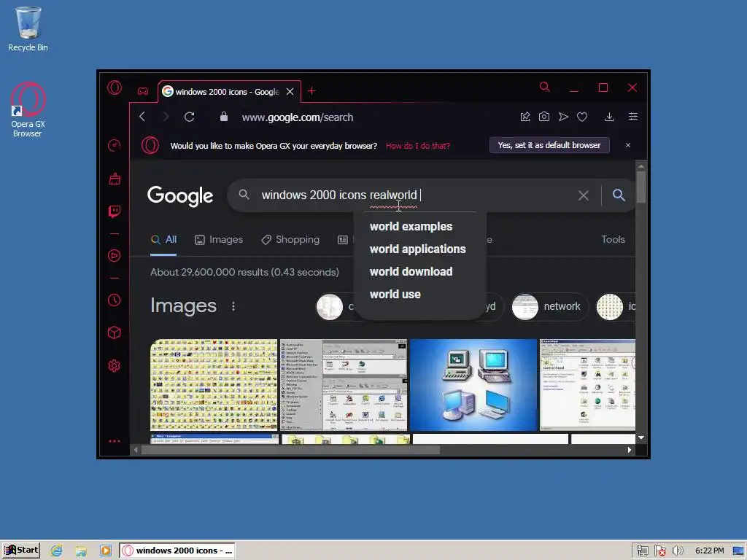Open a new tab with plus icon

click(x=311, y=91)
